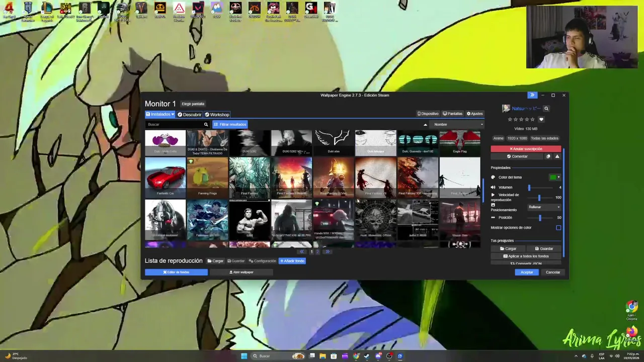Click the Natsu author name link

(526, 109)
